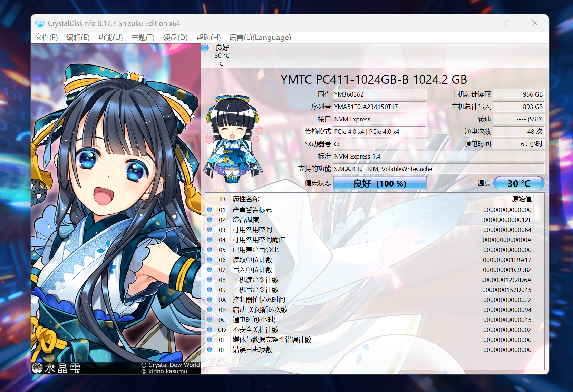This screenshot has height=392, width=573.
Task: Click status orb for attribute 06 读取单位计数
Action: pos(210,259)
